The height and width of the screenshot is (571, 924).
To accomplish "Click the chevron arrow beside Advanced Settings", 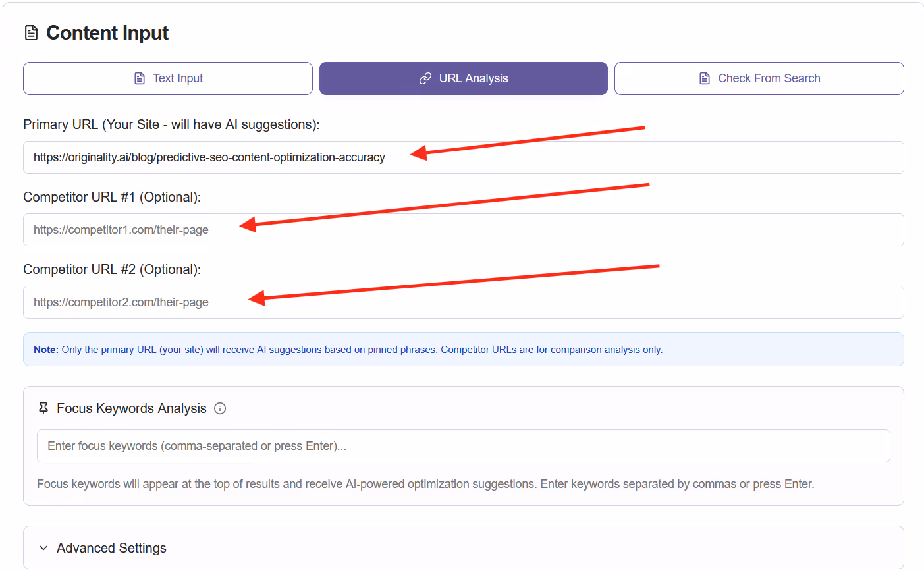I will [43, 547].
